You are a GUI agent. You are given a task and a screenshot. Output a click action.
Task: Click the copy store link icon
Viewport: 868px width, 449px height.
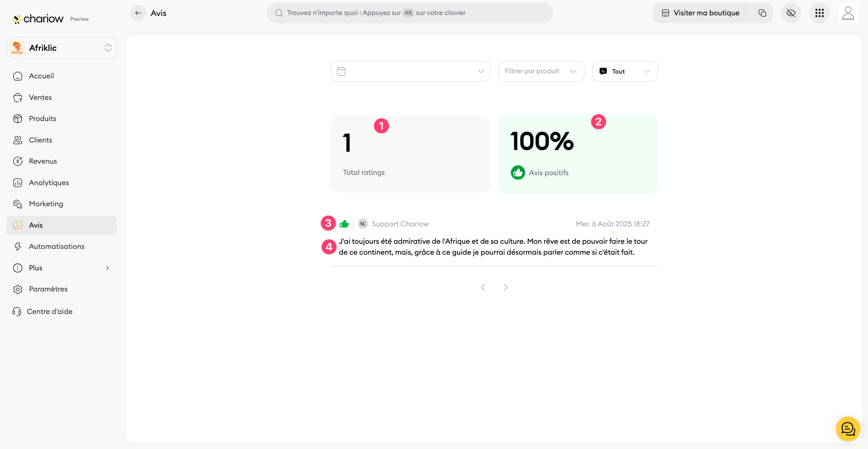(762, 13)
